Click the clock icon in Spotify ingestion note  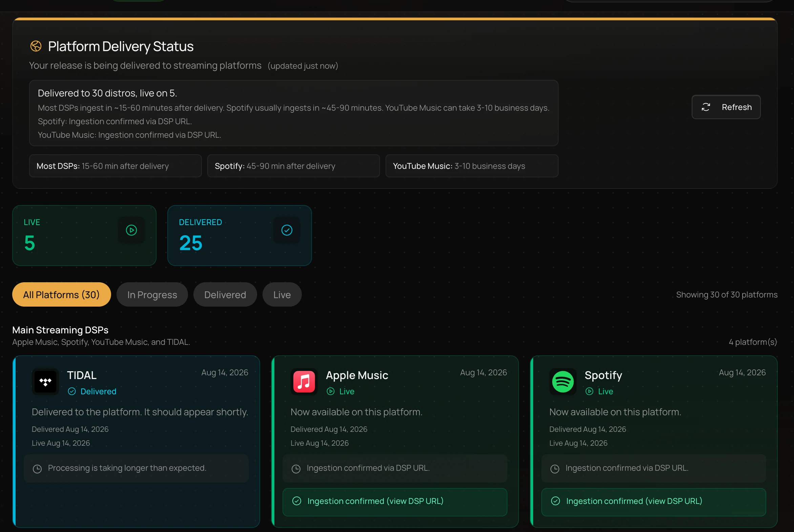coord(555,469)
